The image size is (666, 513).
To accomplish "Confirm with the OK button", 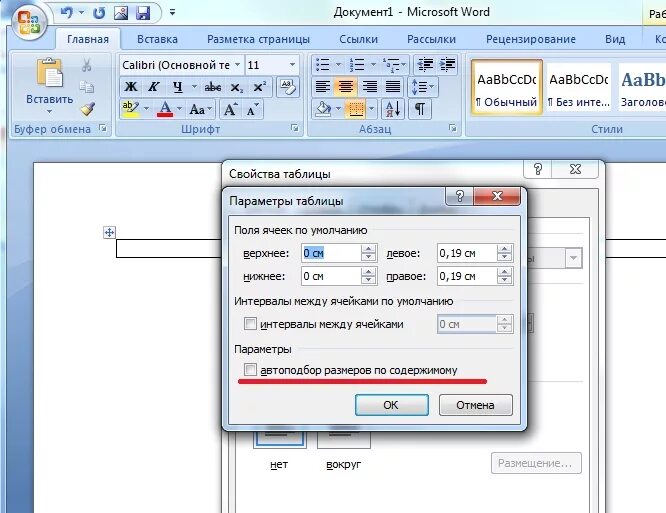I will 392,405.
